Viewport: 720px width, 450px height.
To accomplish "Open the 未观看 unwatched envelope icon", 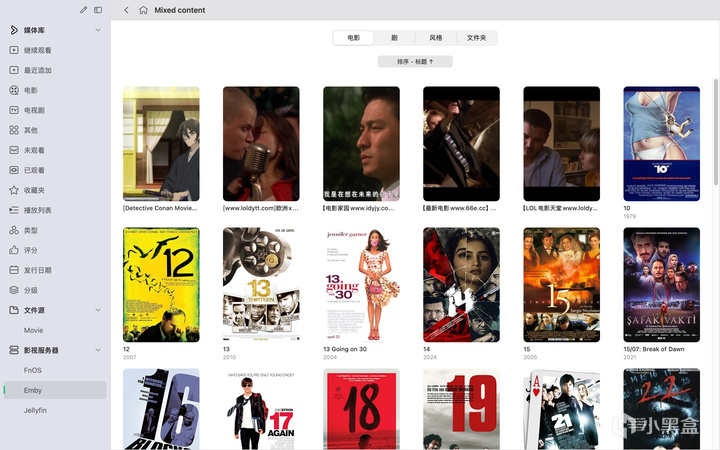I will tap(14, 150).
